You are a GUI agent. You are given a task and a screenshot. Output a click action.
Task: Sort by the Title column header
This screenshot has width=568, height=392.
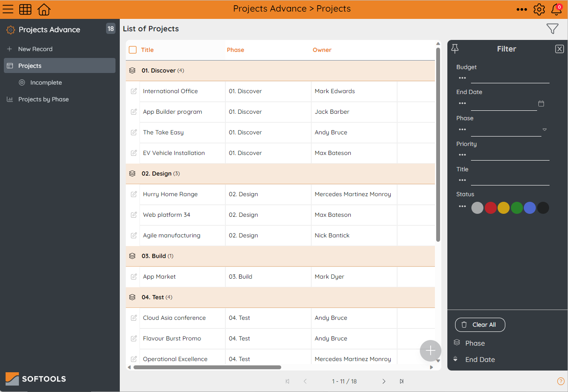point(147,50)
